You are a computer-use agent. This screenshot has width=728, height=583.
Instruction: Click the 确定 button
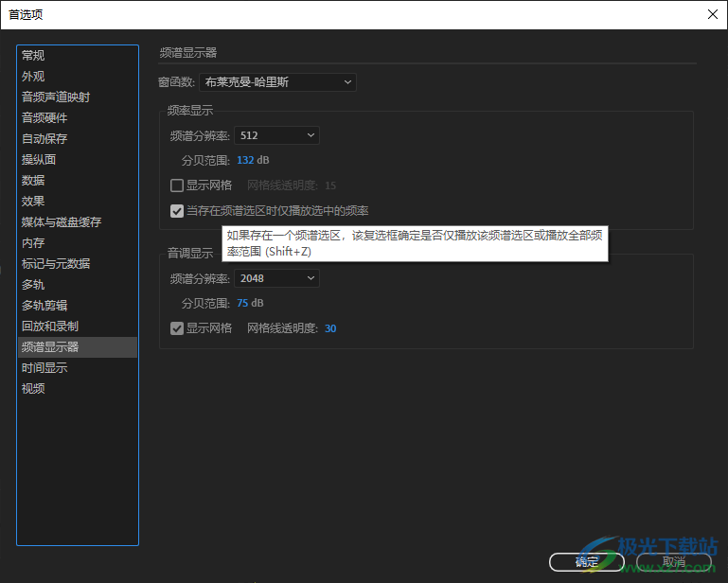coord(587,562)
